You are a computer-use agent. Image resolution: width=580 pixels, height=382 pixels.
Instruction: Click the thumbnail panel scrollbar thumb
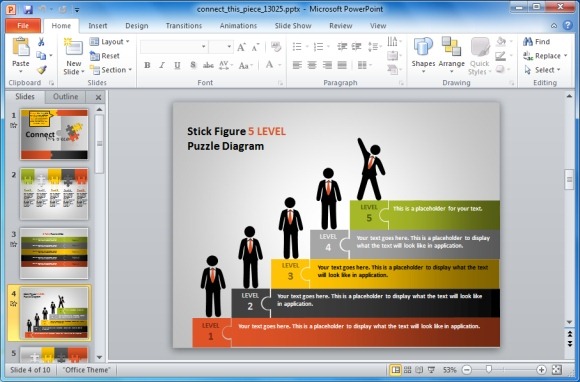click(x=100, y=144)
